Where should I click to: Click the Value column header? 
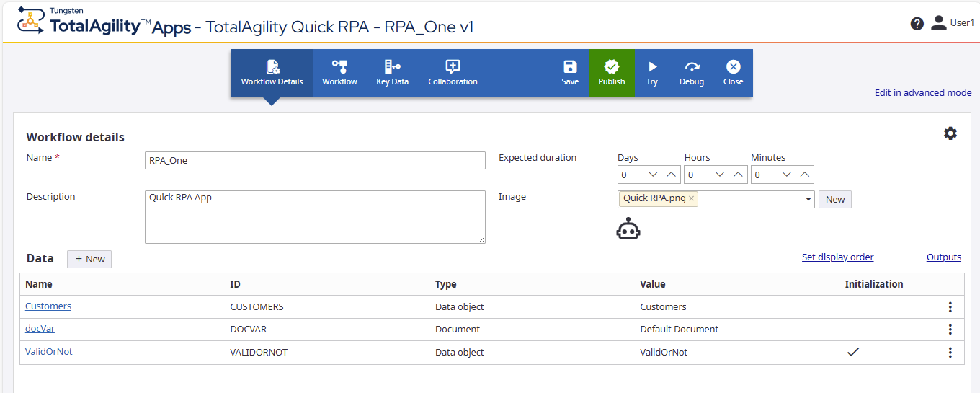coord(653,284)
